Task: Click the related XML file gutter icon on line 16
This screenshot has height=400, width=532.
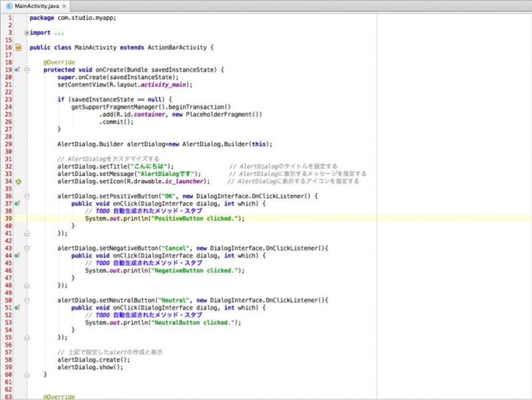Action: pos(18,47)
